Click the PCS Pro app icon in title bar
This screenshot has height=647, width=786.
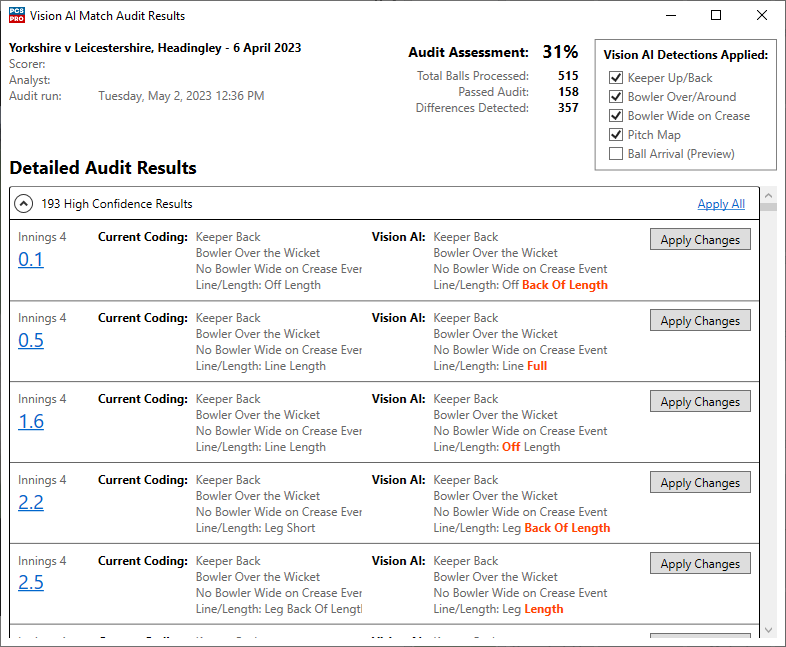[x=16, y=16]
